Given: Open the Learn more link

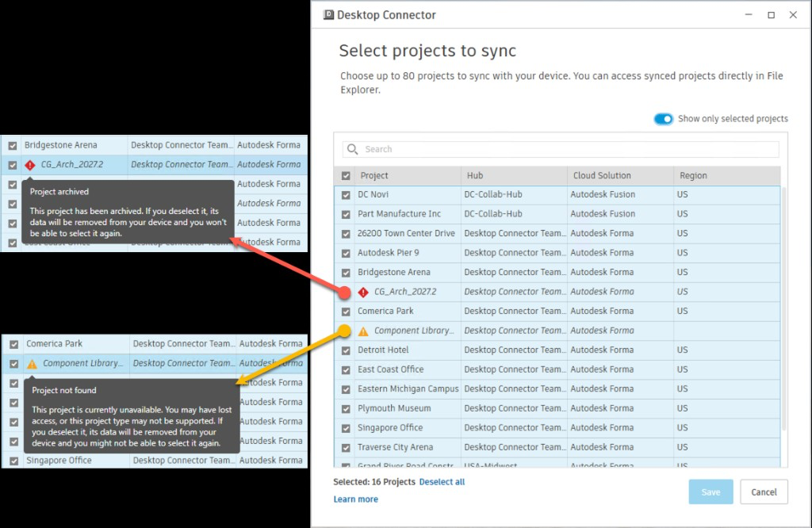Looking at the screenshot, I should tap(356, 499).
